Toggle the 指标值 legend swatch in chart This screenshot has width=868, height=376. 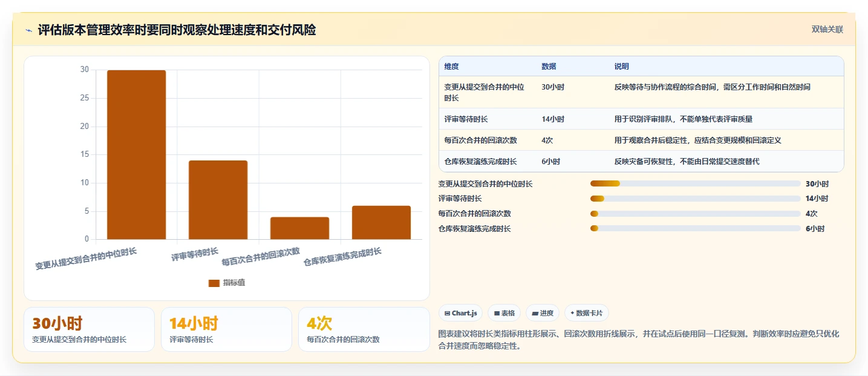214,283
